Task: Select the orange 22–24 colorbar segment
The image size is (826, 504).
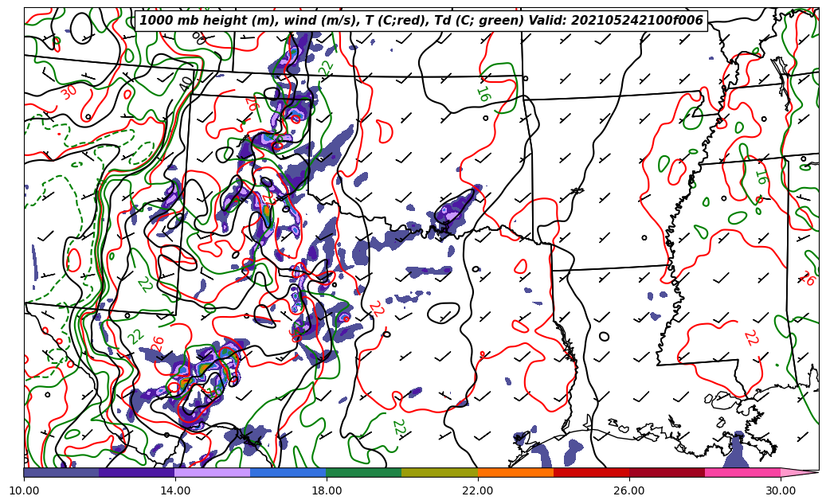Action: click(x=515, y=472)
